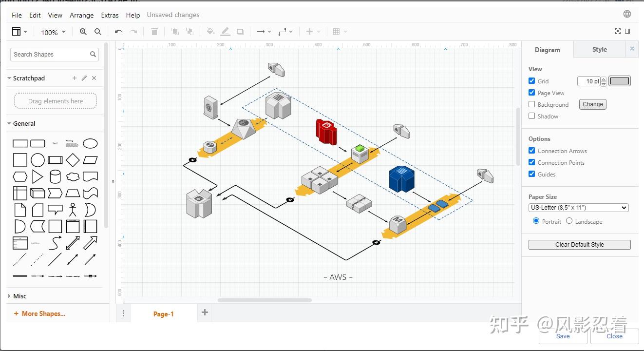Screen dimensions: 644x351
Task: Delete selection with the trash icon
Action: (154, 32)
